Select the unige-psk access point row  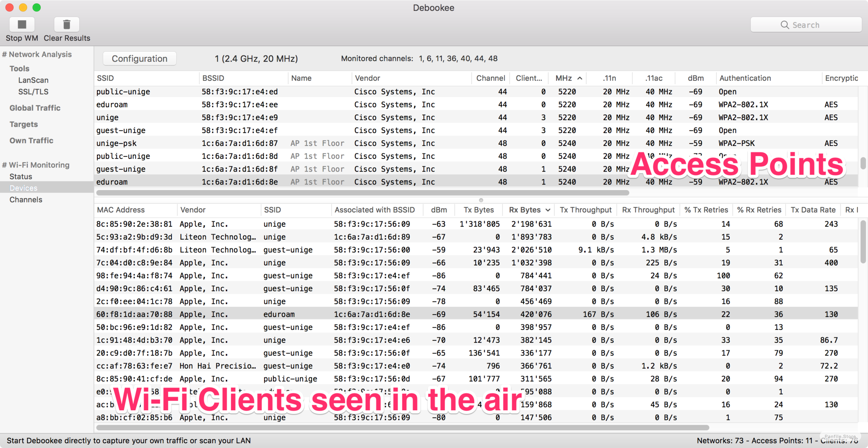(476, 143)
